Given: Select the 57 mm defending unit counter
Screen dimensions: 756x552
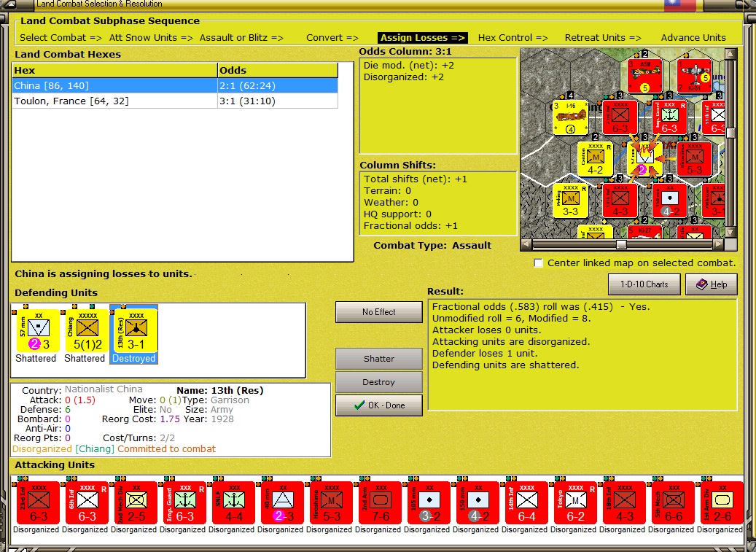Looking at the screenshot, I should 38,330.
